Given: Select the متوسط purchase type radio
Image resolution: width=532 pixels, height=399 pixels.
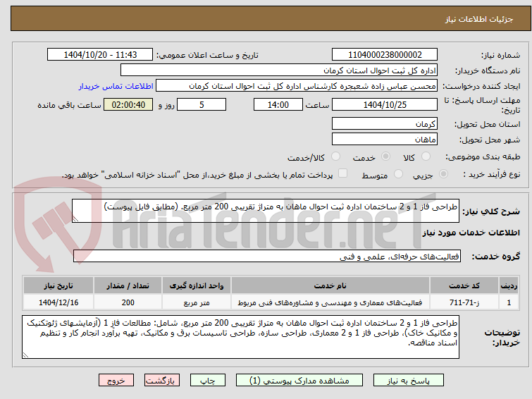Looking at the screenshot, I should click(x=398, y=174).
